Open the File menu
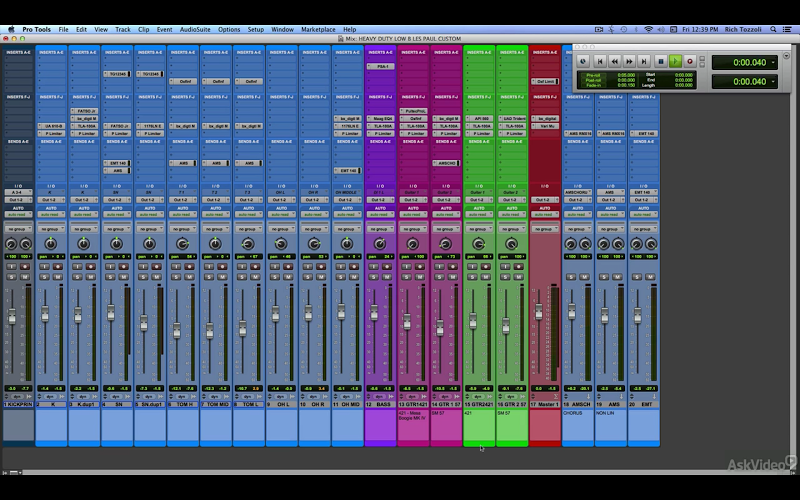The height and width of the screenshot is (500, 800). click(x=63, y=30)
